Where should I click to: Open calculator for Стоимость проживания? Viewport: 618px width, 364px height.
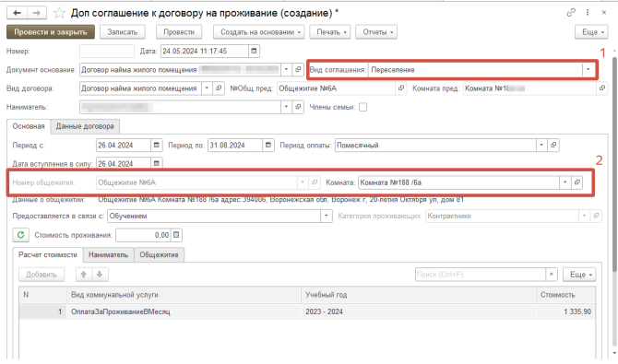(176, 235)
